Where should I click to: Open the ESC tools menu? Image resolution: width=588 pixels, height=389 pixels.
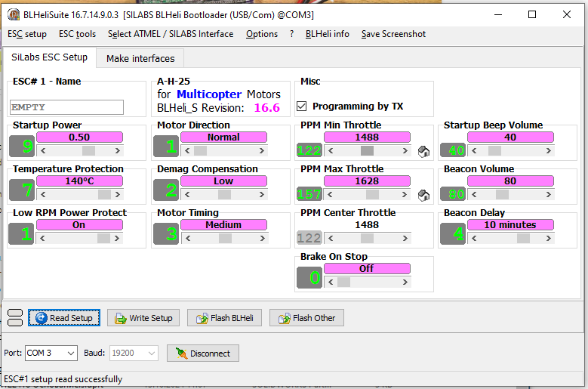coord(77,34)
